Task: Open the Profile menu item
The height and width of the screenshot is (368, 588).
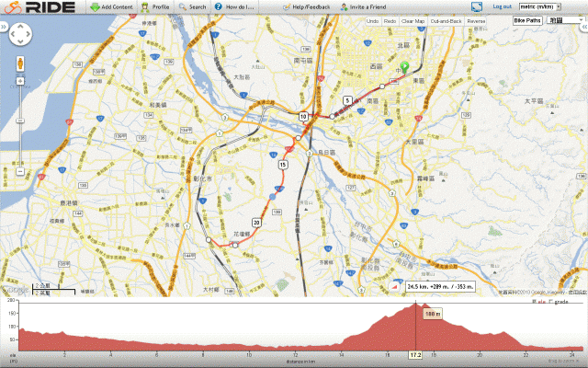Action: tap(155, 6)
